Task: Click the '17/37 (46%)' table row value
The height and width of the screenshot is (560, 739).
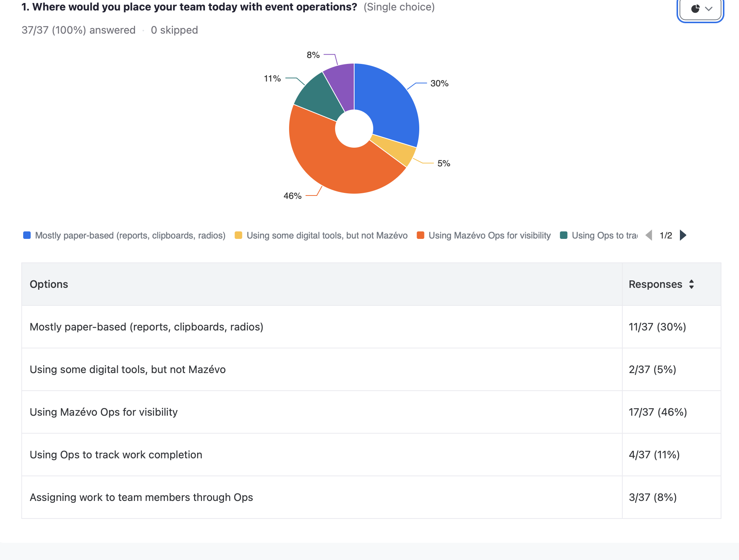Action: click(658, 412)
